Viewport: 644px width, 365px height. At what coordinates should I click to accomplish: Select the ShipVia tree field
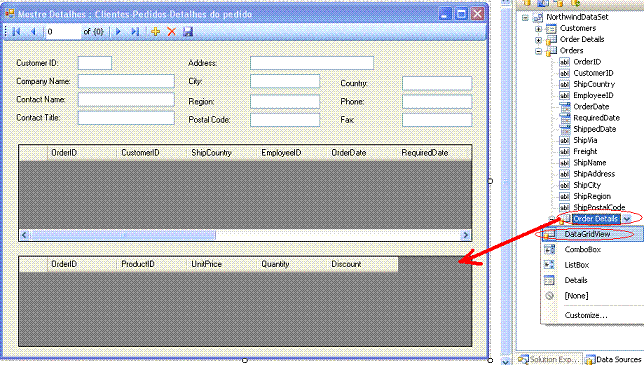(x=585, y=140)
